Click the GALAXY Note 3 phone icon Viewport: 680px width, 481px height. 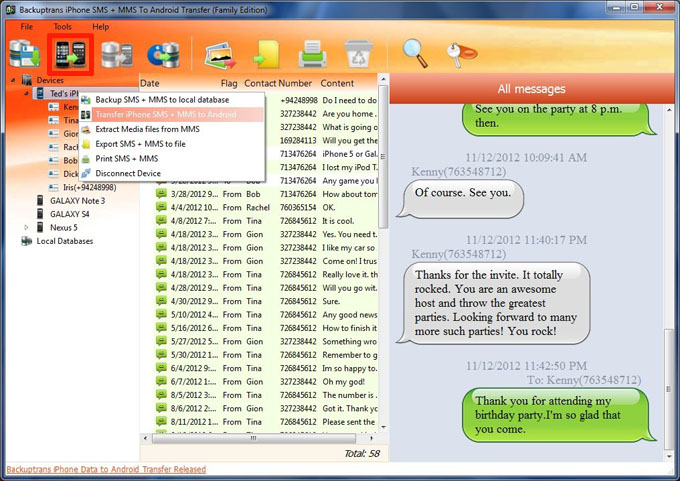point(40,201)
